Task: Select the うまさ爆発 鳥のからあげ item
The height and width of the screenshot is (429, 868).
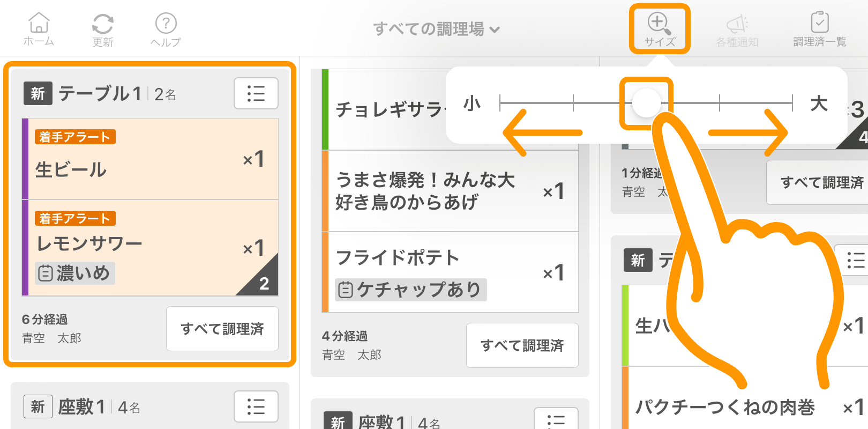Action: coord(450,191)
